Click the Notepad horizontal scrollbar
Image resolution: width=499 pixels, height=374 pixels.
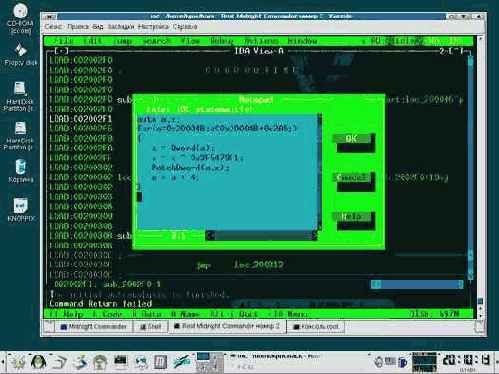[261, 236]
